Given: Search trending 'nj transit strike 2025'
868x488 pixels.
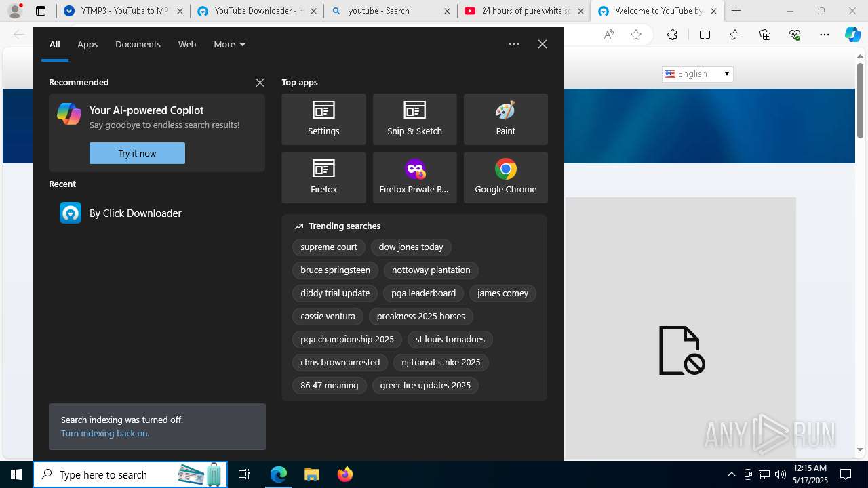Looking at the screenshot, I should tap(441, 363).
